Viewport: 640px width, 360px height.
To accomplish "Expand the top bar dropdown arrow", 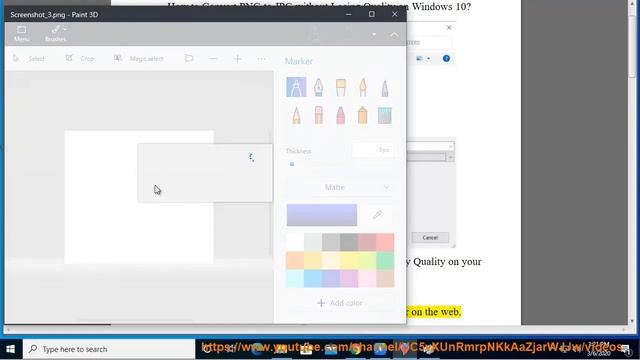I will click(374, 35).
